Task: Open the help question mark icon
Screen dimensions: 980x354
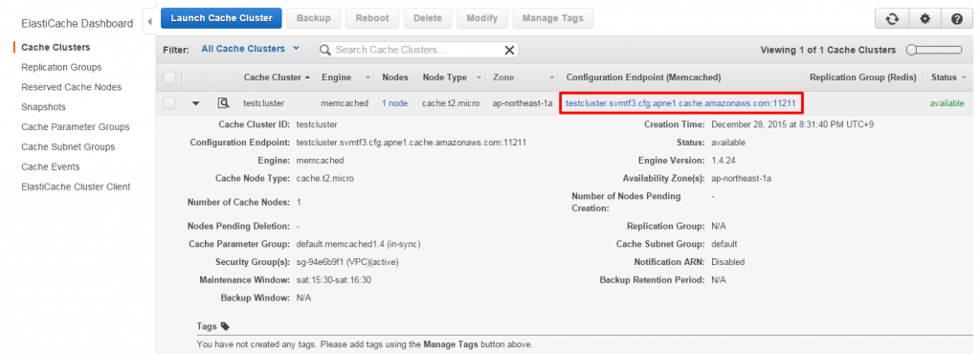Action: pos(957,19)
